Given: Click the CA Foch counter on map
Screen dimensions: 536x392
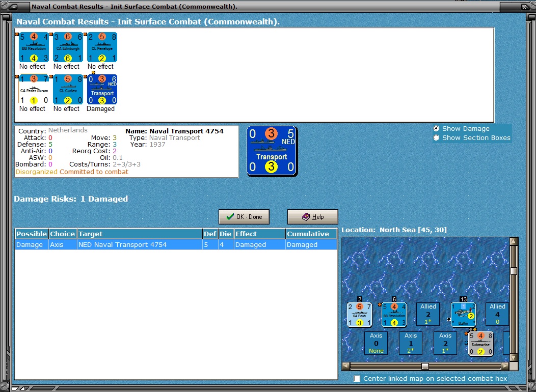Looking at the screenshot, I should tap(359, 315).
